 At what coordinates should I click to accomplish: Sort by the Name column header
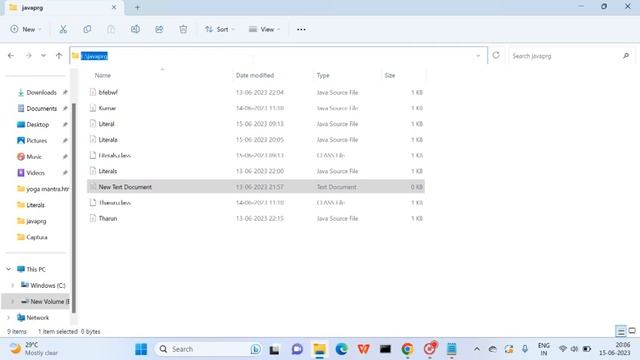coord(102,76)
